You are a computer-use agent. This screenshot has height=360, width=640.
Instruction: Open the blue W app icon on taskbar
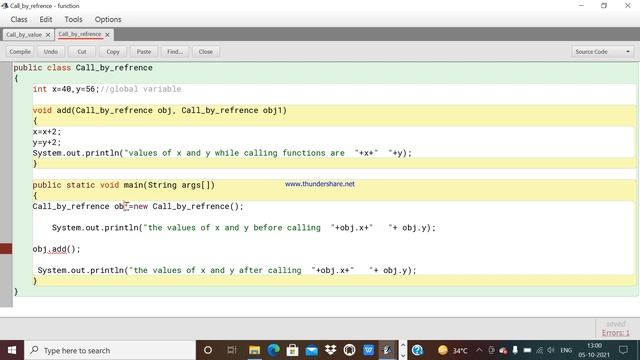pos(369,350)
